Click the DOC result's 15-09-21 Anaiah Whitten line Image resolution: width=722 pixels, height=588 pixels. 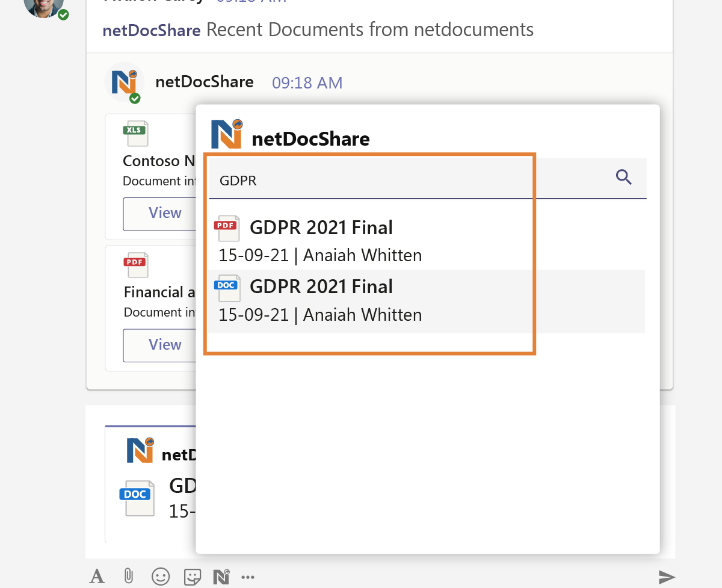click(x=320, y=315)
